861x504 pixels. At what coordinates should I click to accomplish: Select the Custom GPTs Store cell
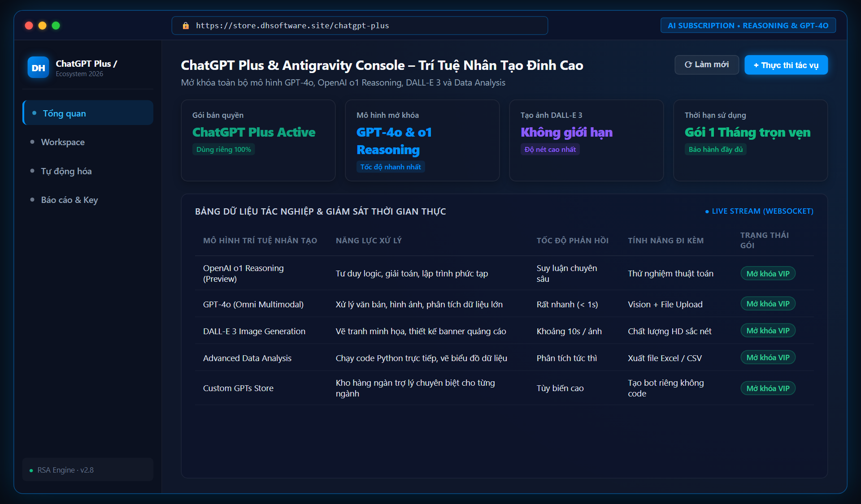coord(238,388)
